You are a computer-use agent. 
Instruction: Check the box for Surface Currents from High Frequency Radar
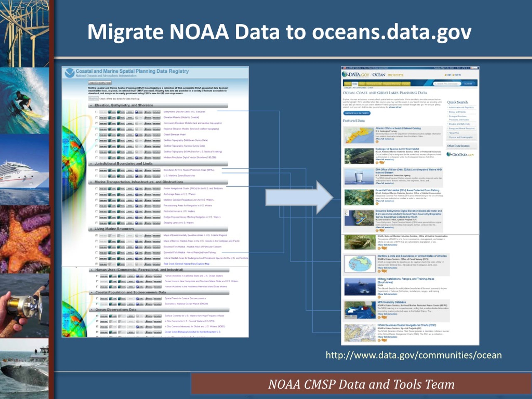[x=97, y=316]
